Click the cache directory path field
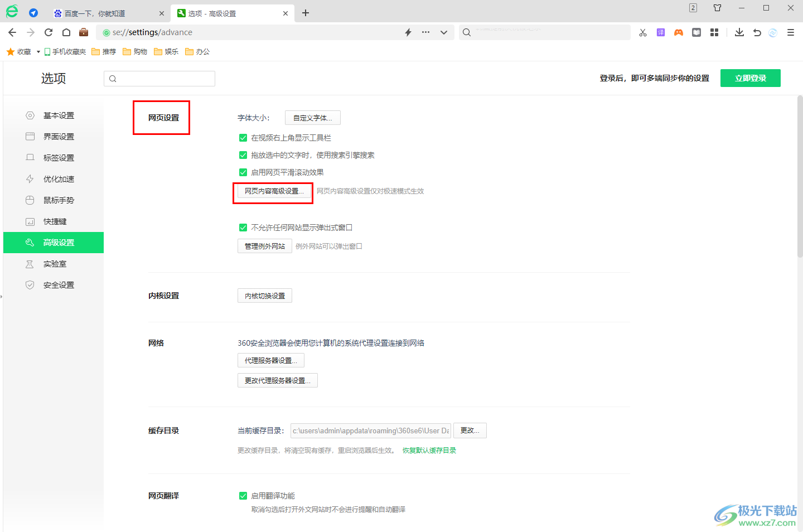This screenshot has height=532, width=803. tap(371, 431)
